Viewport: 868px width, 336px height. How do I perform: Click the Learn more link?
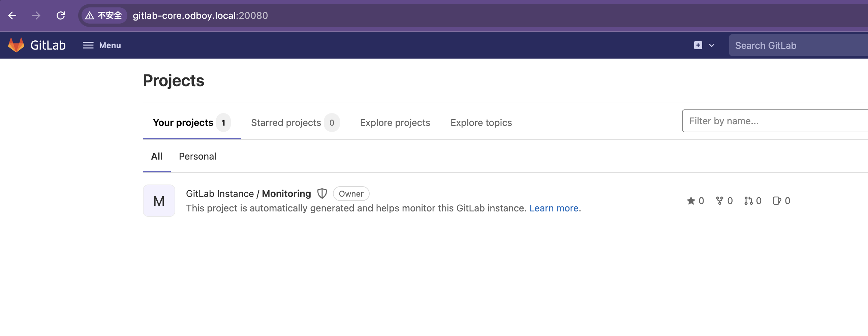555,208
